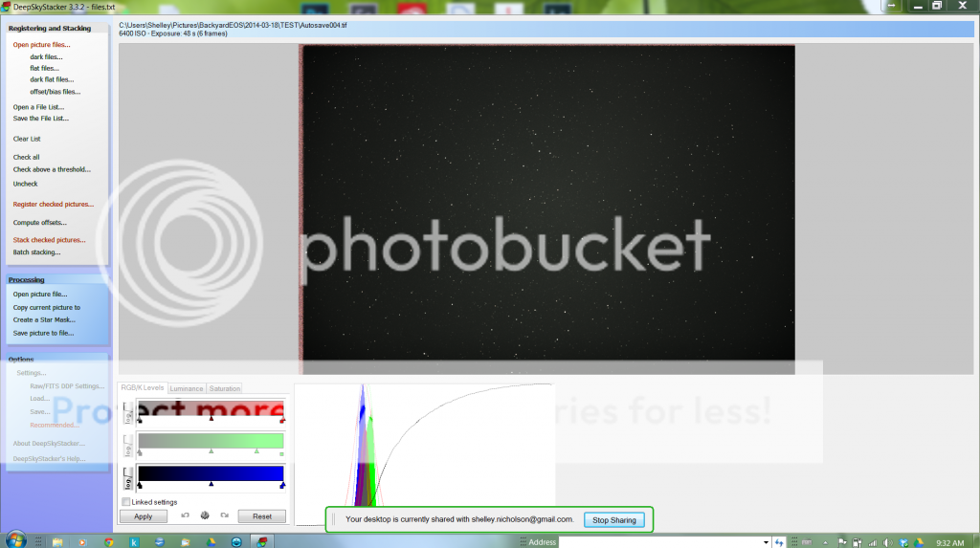
Task: Open the Windows Start orb
Action: [15, 541]
